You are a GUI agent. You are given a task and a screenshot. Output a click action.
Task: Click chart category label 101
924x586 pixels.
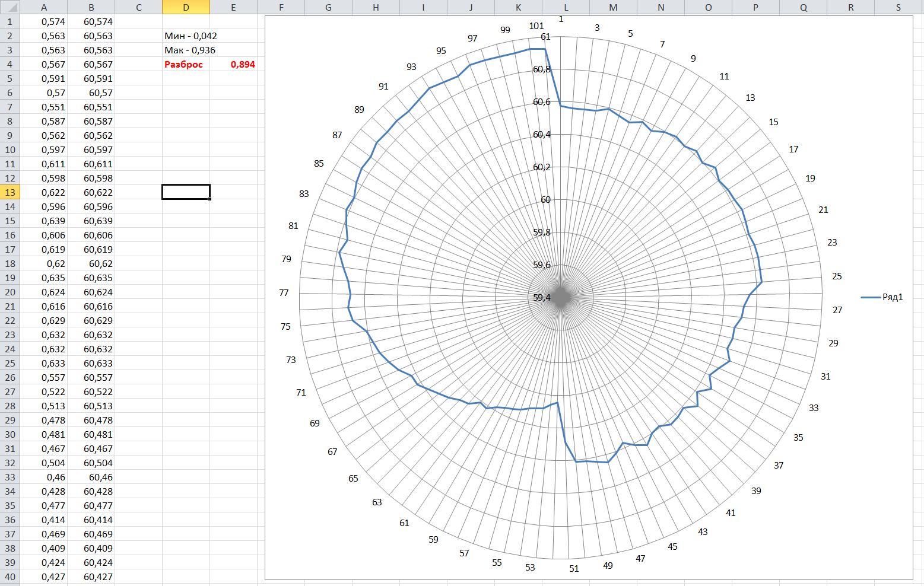[536, 26]
